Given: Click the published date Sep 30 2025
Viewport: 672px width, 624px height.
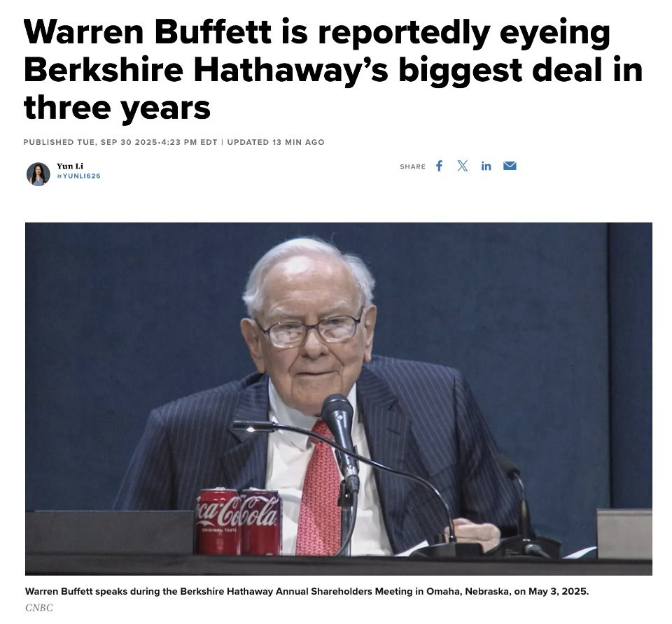Looking at the screenshot, I should 120,142.
